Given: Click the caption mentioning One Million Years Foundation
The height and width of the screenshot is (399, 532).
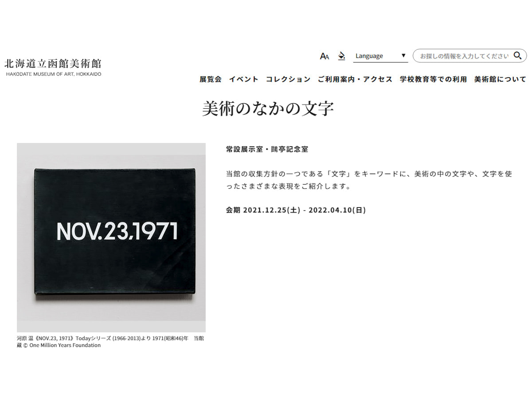Looking at the screenshot, I should coord(111,342).
